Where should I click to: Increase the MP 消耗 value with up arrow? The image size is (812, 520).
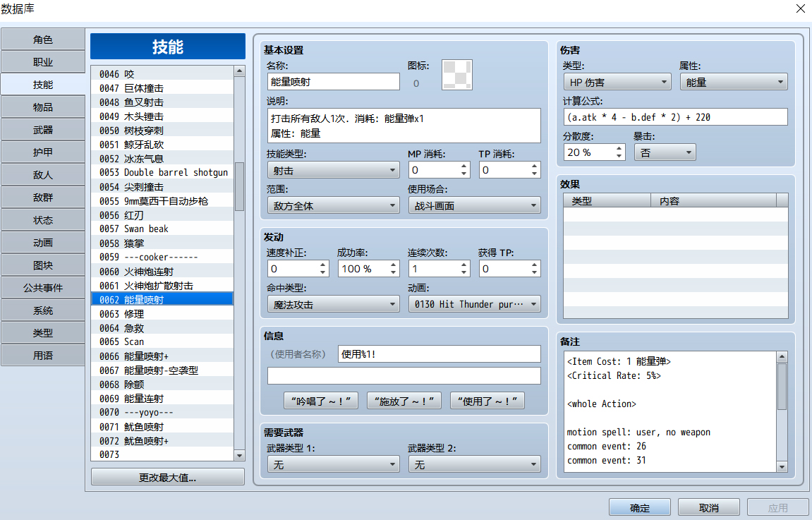463,167
